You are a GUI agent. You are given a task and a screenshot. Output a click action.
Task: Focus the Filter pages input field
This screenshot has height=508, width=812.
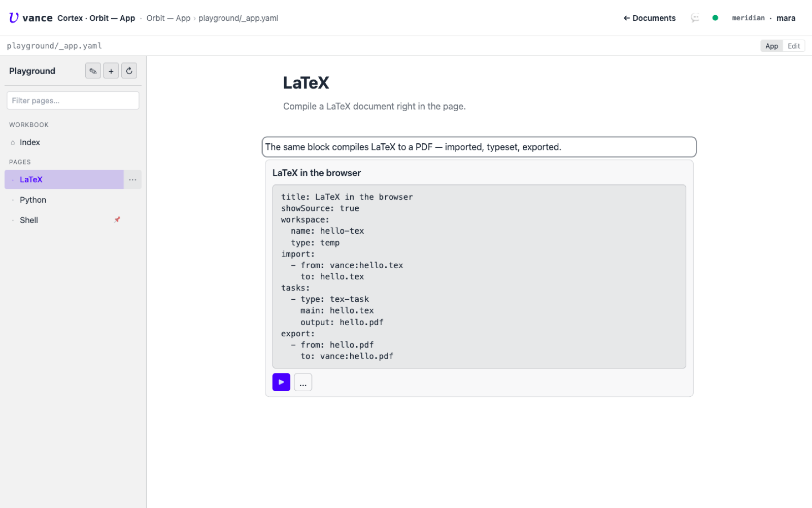73,101
